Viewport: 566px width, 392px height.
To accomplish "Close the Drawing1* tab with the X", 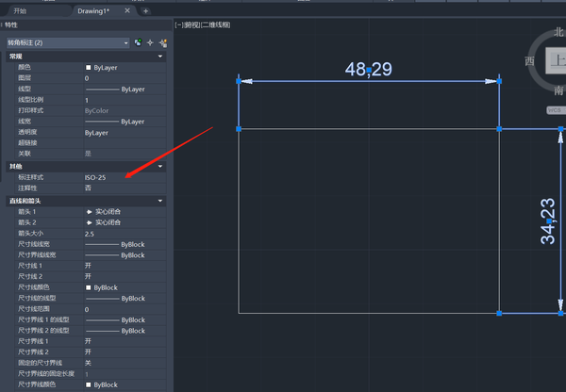I will (x=127, y=10).
